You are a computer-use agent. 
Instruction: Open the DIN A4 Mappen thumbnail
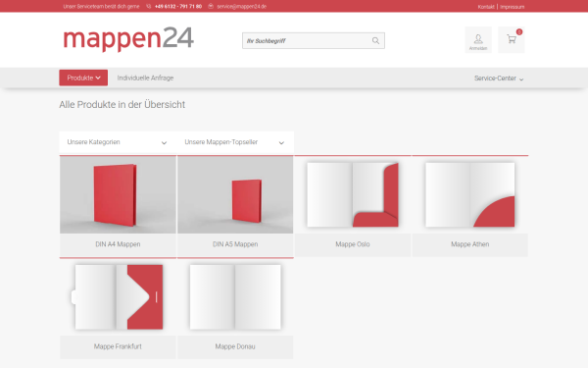118,194
